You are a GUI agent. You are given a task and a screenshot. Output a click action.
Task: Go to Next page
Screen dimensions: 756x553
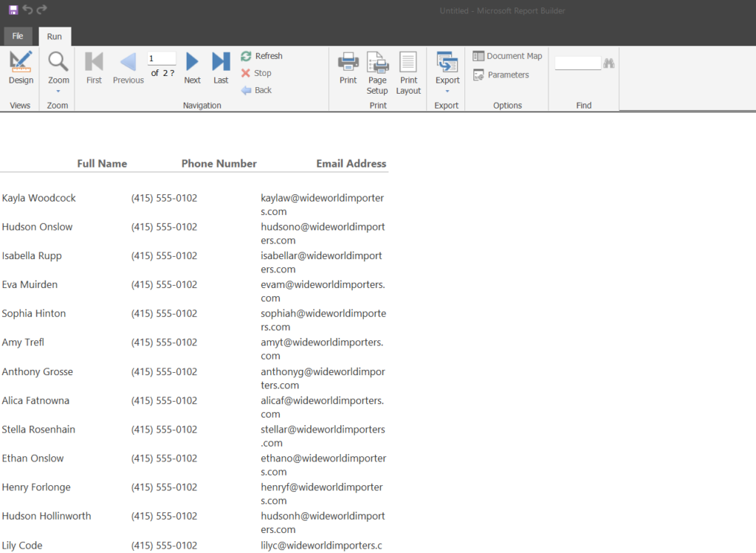[x=192, y=67]
